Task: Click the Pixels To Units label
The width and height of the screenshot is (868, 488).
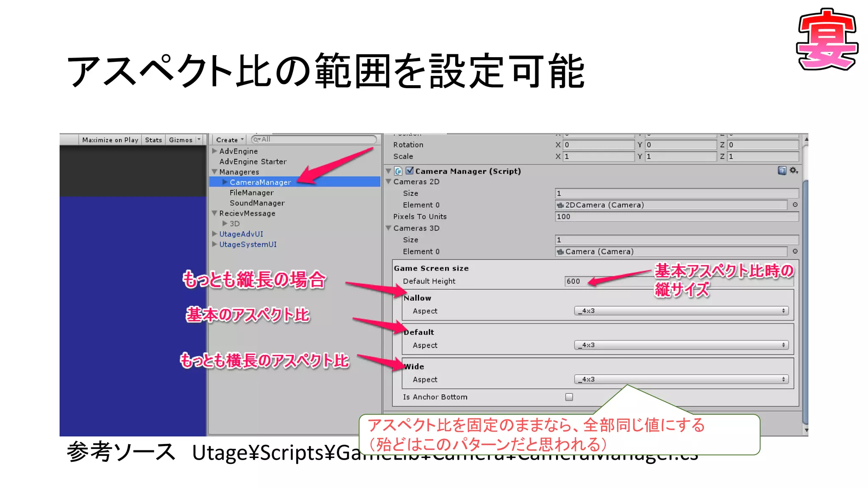Action: click(420, 216)
